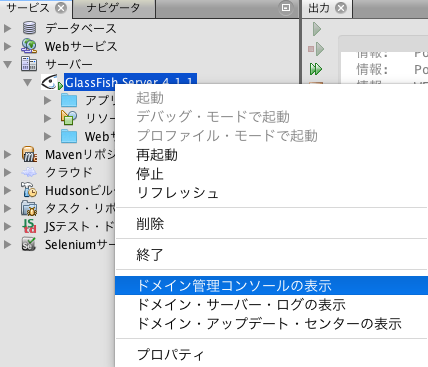The image size is (428, 367).
Task: Click the クラウド cloud icon
Action: pyautogui.click(x=29, y=172)
